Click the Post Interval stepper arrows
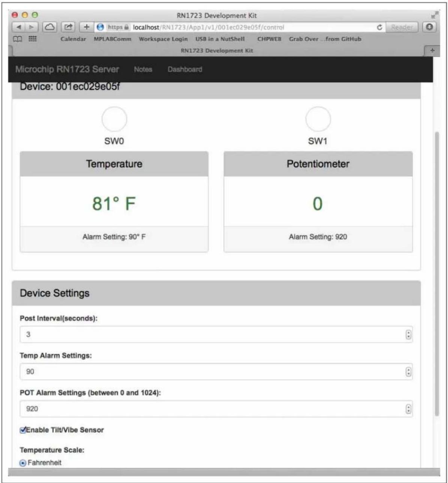Screen dimensions: 448x483 coord(408,334)
